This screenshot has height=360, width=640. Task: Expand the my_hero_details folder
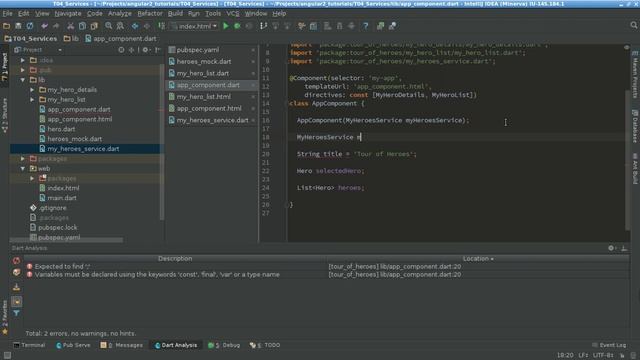point(32,89)
